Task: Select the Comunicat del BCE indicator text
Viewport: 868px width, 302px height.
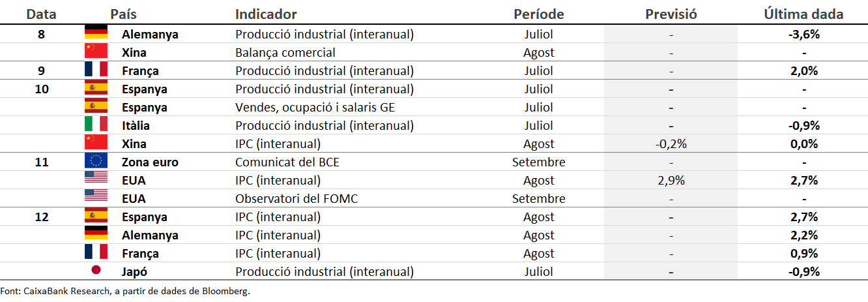Action: (287, 162)
